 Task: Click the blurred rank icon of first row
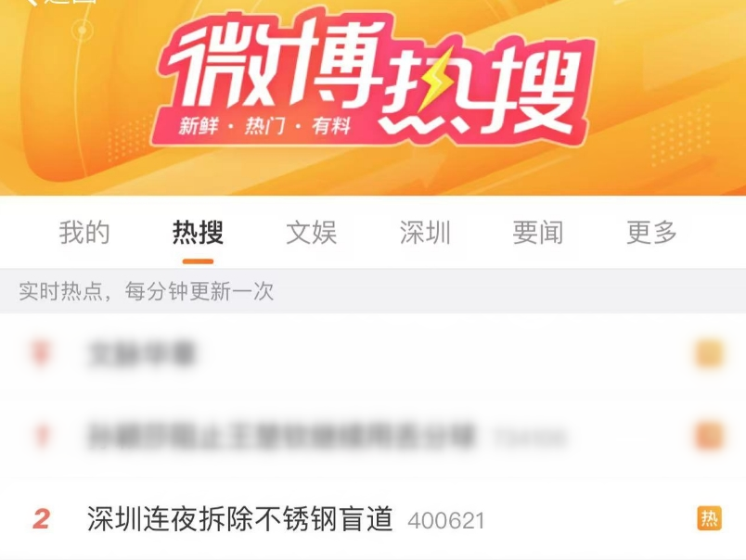42,353
